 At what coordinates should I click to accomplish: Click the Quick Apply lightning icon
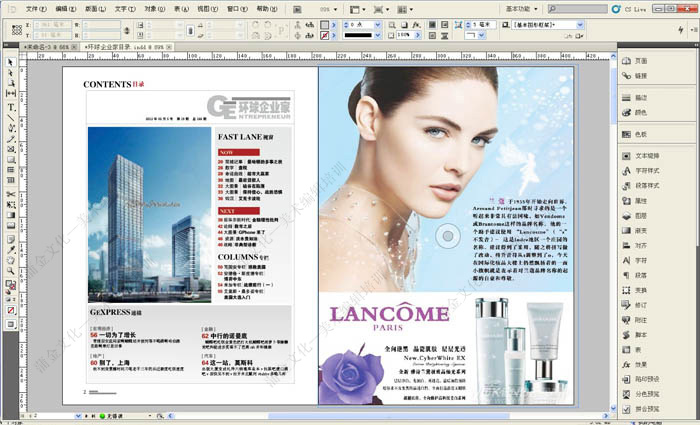click(680, 30)
